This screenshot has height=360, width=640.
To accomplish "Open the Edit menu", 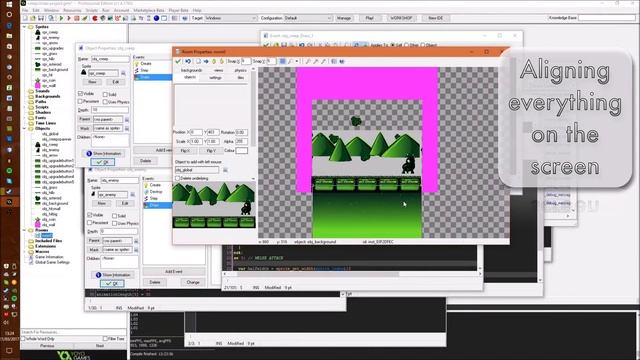I will 36,10.
